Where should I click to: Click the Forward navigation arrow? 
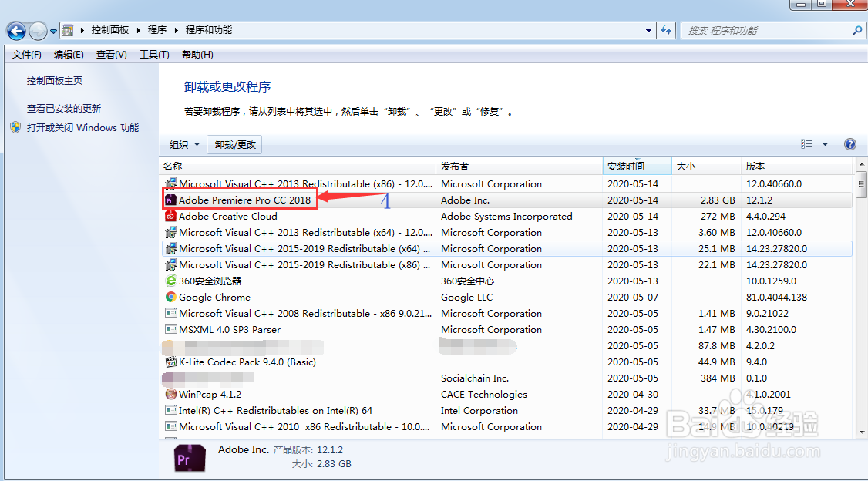coord(38,31)
